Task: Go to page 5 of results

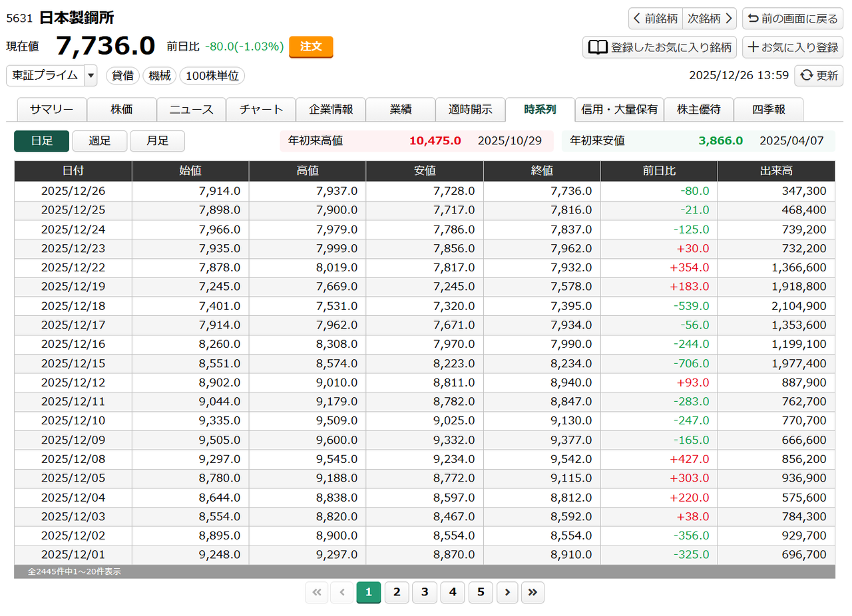Action: [481, 593]
